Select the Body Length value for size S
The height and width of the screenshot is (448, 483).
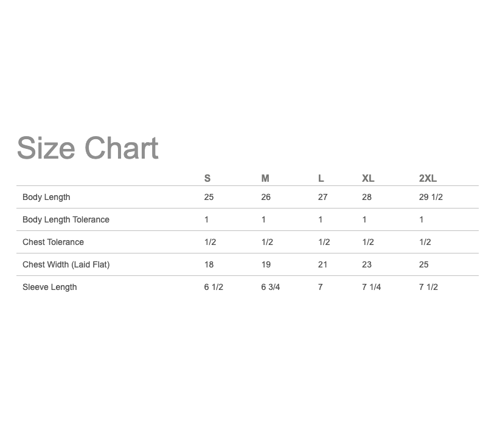point(209,197)
